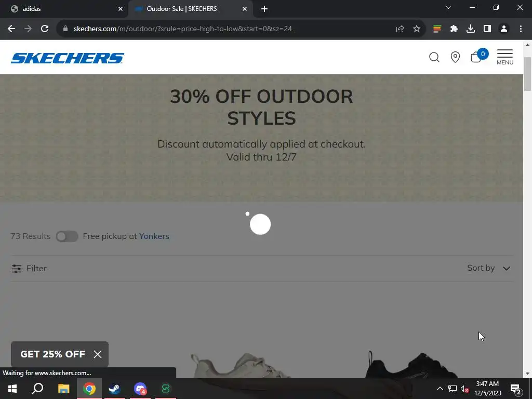Click the GET 25% OFF promo button
532x399 pixels.
52,354
